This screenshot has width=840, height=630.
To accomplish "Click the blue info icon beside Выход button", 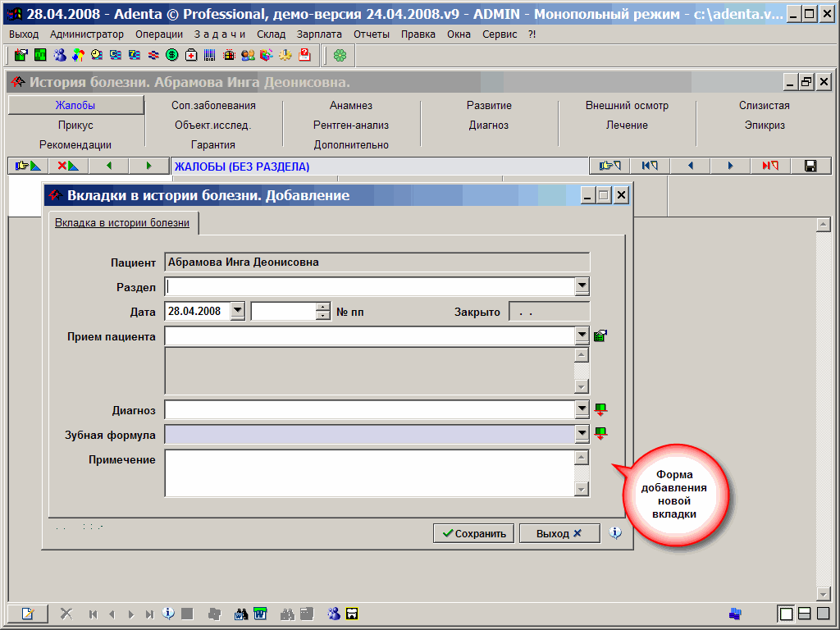I will 616,533.
